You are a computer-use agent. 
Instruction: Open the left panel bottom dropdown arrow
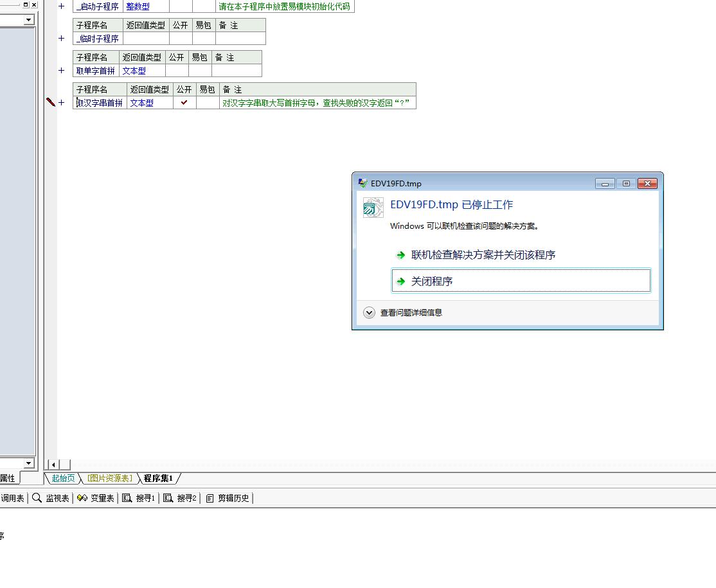click(x=29, y=463)
